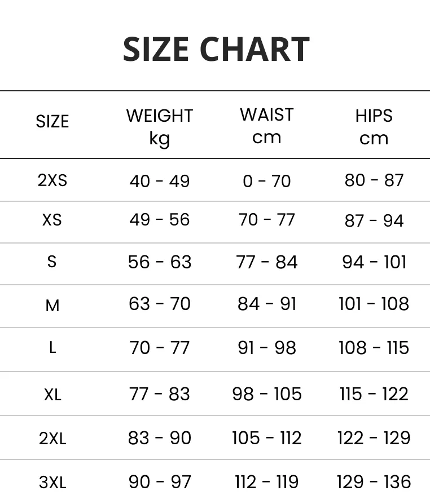Click waist value 77 - 84
Image resolution: width=430 pixels, height=504 pixels.
[266, 262]
